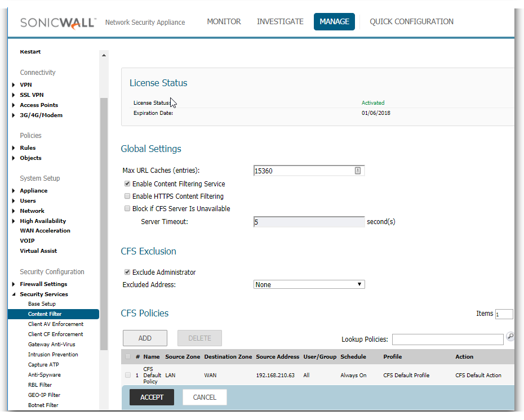Switch to the MONITOR tab

click(x=224, y=22)
